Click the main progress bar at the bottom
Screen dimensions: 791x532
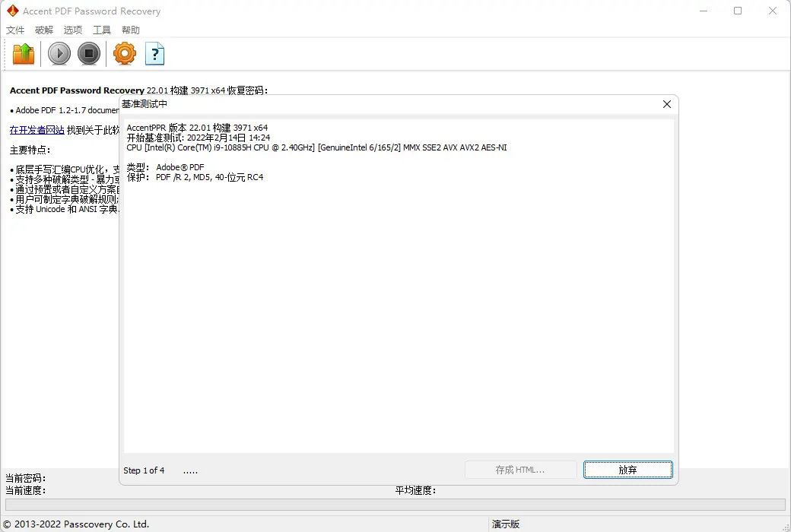(x=395, y=505)
